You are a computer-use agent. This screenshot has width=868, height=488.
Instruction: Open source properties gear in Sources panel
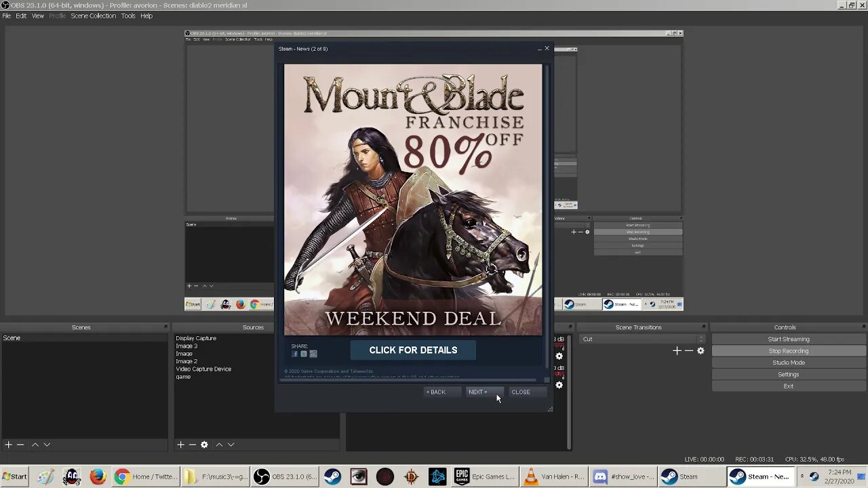(x=204, y=445)
